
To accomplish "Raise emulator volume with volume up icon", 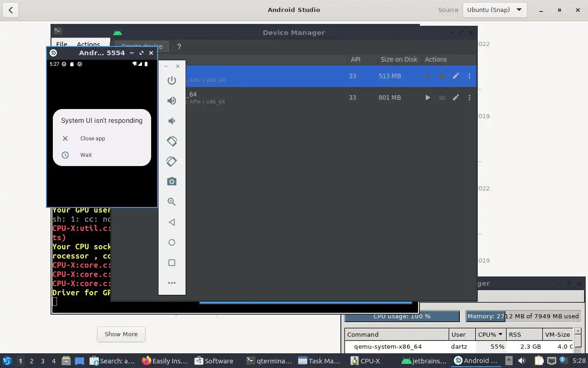I will click(x=172, y=101).
